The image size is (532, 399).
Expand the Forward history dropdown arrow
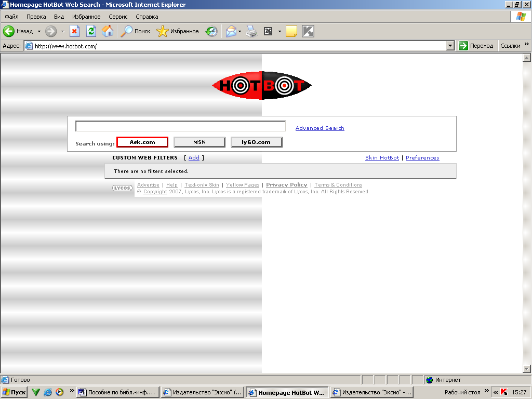62,31
